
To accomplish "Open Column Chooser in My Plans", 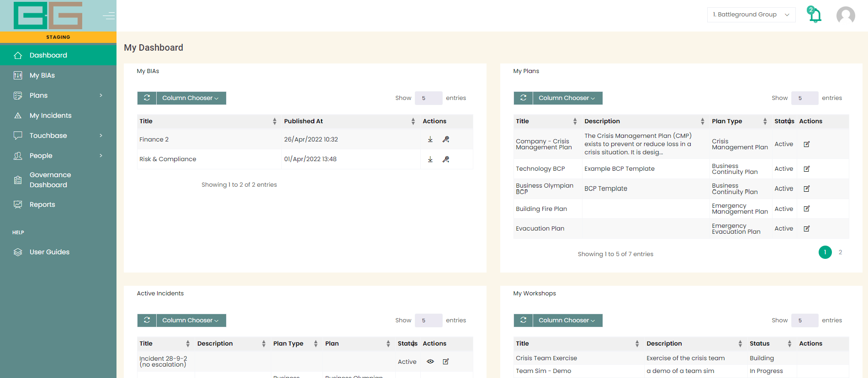I will tap(567, 98).
